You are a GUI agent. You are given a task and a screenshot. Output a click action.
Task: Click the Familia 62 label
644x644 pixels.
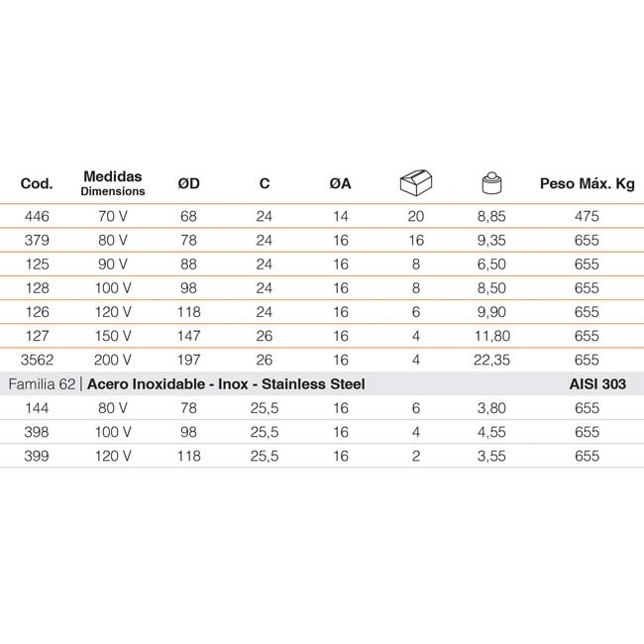click(x=42, y=384)
